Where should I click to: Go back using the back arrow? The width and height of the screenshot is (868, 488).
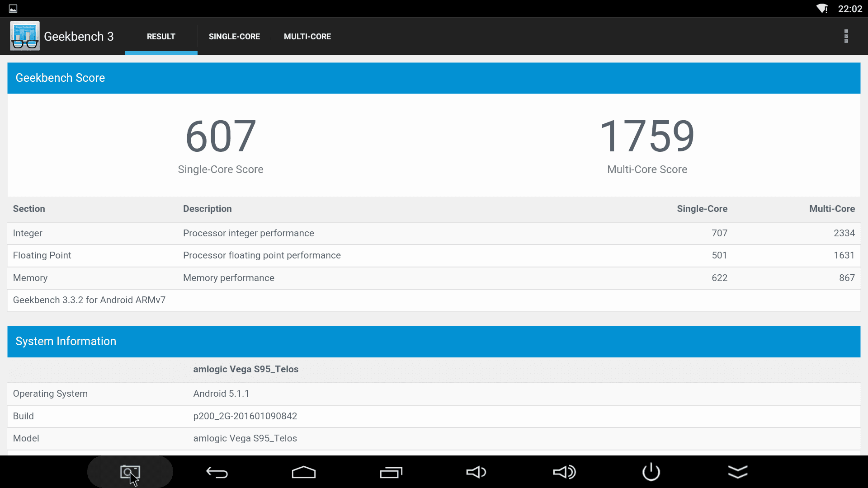tap(217, 472)
